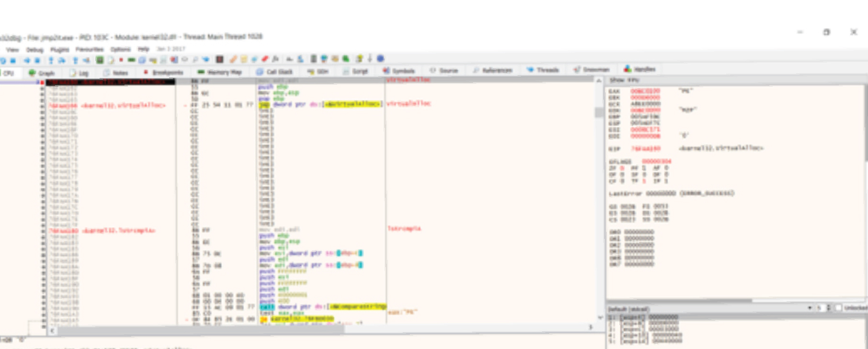Open the Plugins menu
Screen dimensions: 868x349
point(59,49)
